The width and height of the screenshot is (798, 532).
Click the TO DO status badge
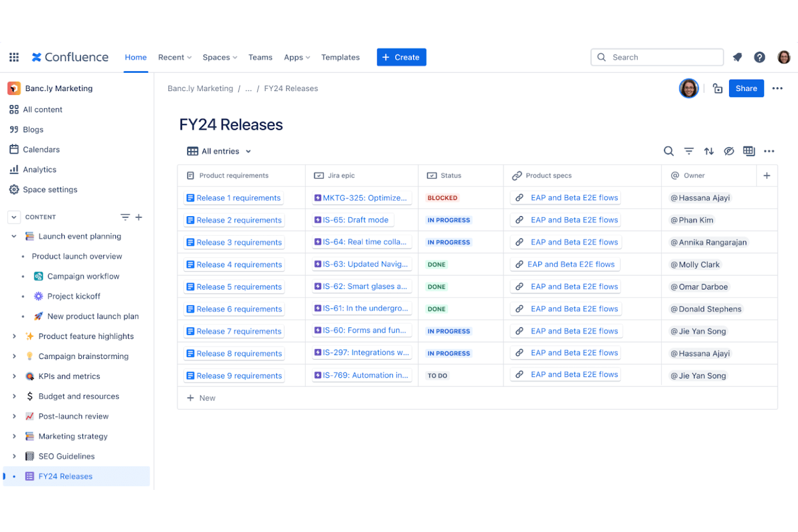(437, 376)
